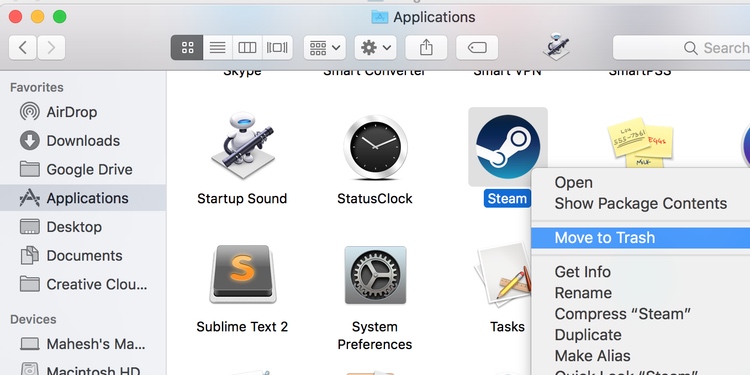This screenshot has width=750, height=375.
Task: Switch to Cover Flow view
Action: coord(277,47)
